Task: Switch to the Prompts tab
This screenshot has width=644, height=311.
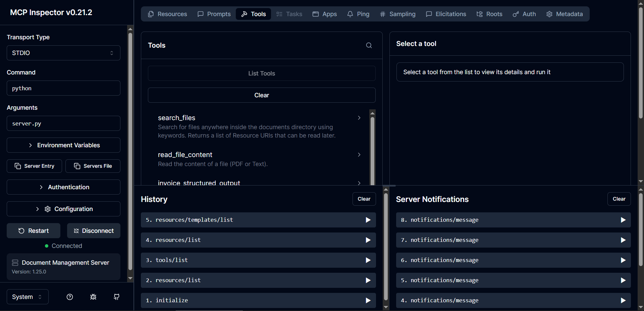Action: 214,14
